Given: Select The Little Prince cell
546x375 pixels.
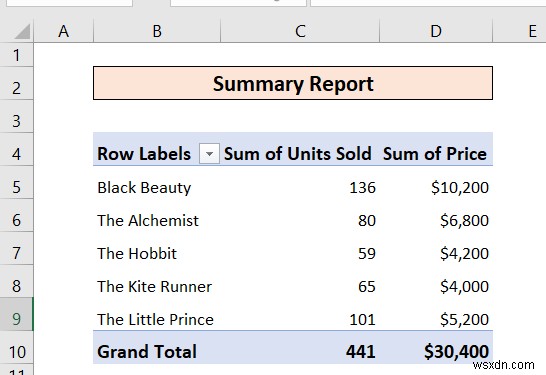Looking at the screenshot, I should [157, 314].
